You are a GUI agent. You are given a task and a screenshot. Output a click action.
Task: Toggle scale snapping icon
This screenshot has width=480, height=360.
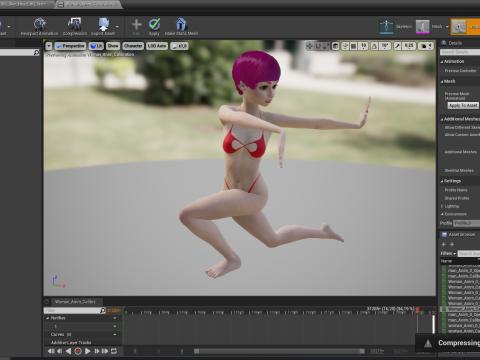tap(397, 46)
